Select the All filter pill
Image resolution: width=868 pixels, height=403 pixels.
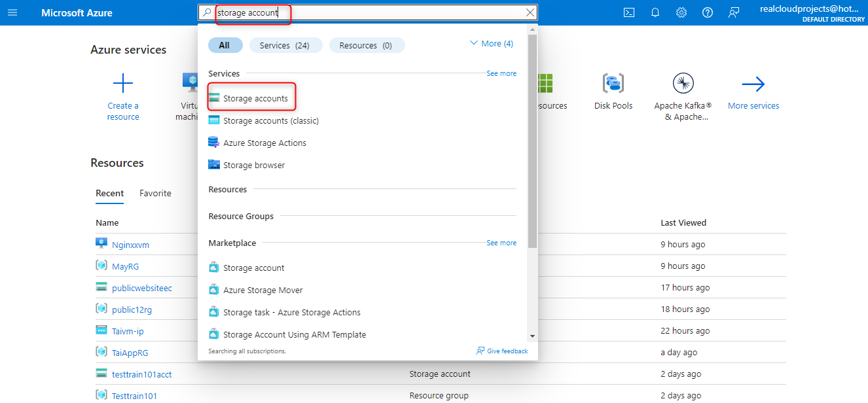point(225,45)
